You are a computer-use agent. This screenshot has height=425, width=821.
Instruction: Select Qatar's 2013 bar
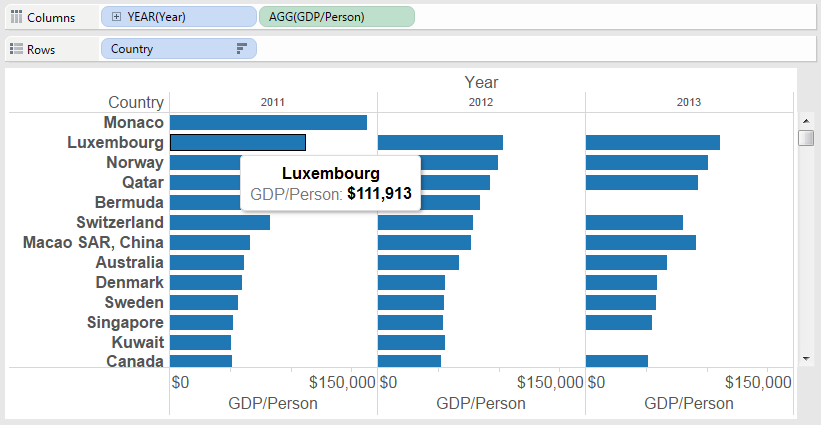point(641,182)
